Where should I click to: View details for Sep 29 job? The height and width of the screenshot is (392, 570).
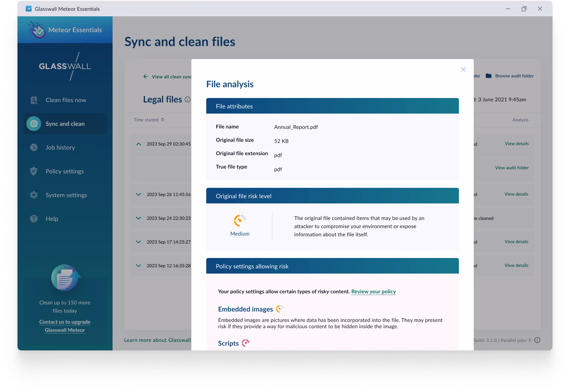[516, 144]
